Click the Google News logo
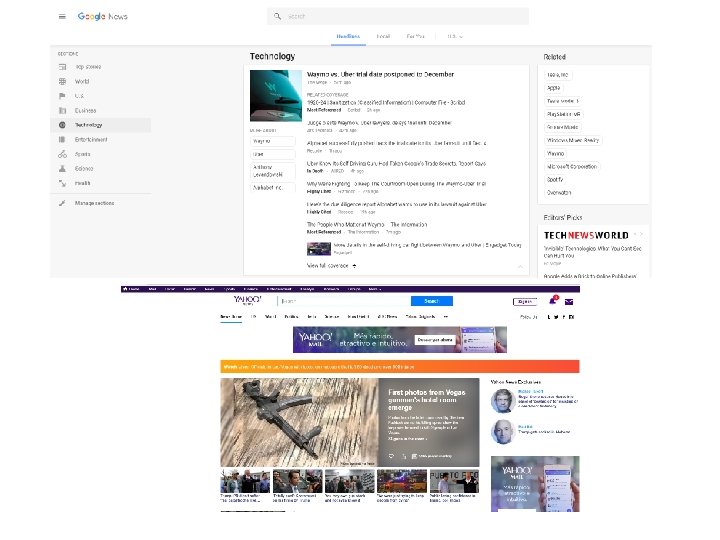The image size is (720, 540). coord(102,17)
